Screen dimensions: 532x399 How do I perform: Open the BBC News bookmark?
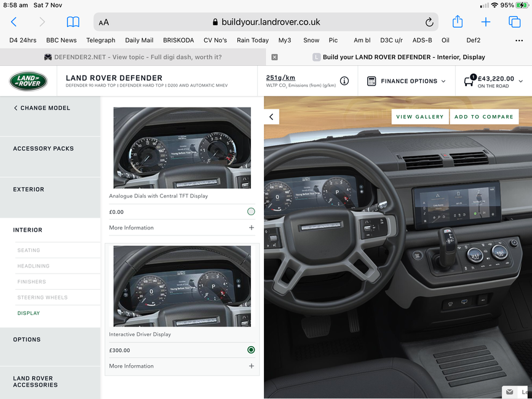[x=62, y=41]
